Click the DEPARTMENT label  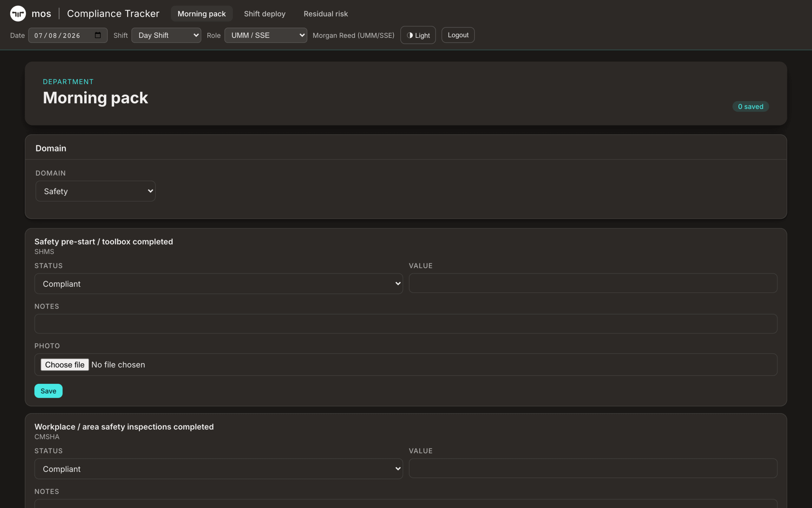[x=68, y=82]
